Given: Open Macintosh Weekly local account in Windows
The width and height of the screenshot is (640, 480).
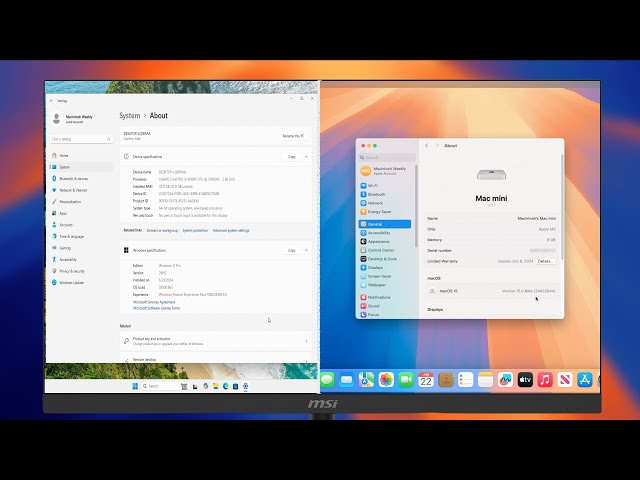Looking at the screenshot, I should click(x=73, y=119).
